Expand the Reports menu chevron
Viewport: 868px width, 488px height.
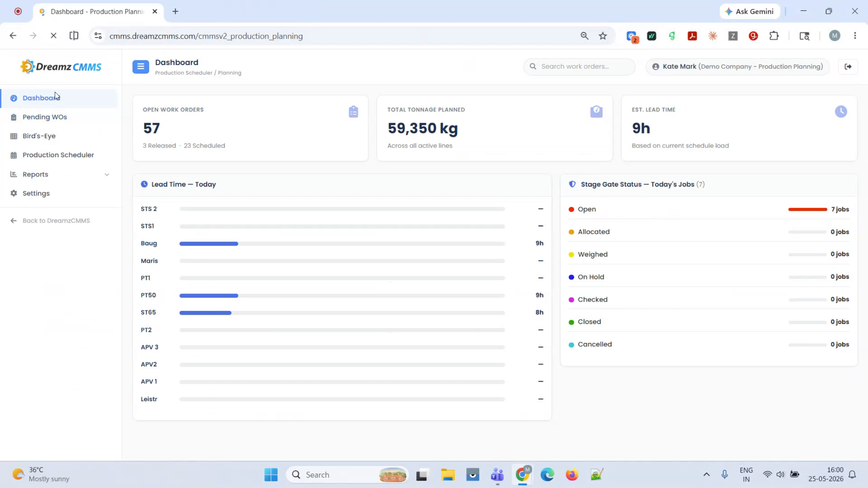click(x=107, y=175)
